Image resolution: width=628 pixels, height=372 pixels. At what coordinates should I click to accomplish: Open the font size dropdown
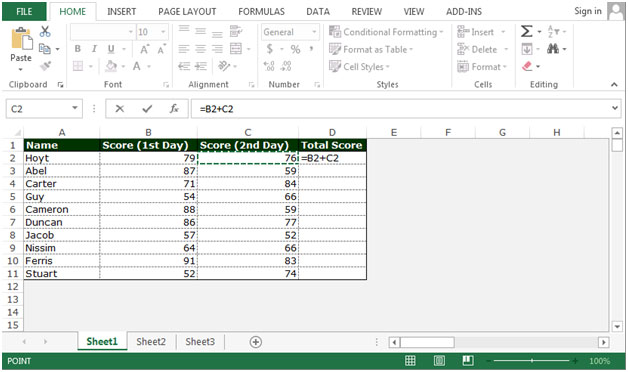[163, 32]
